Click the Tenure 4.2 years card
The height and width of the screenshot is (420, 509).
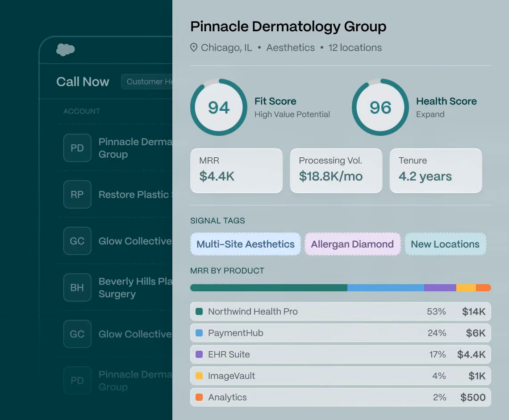[x=436, y=171]
